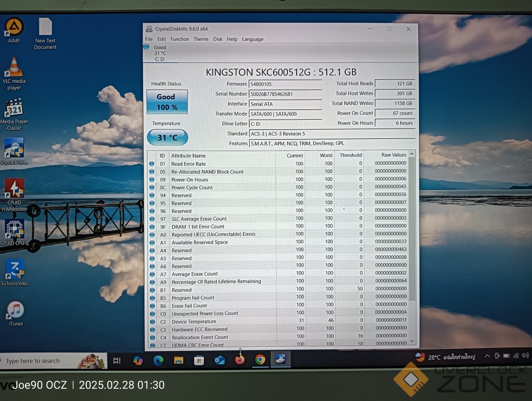
Task: Open CPUID HWMonitor desktop shortcut
Action: 14,195
